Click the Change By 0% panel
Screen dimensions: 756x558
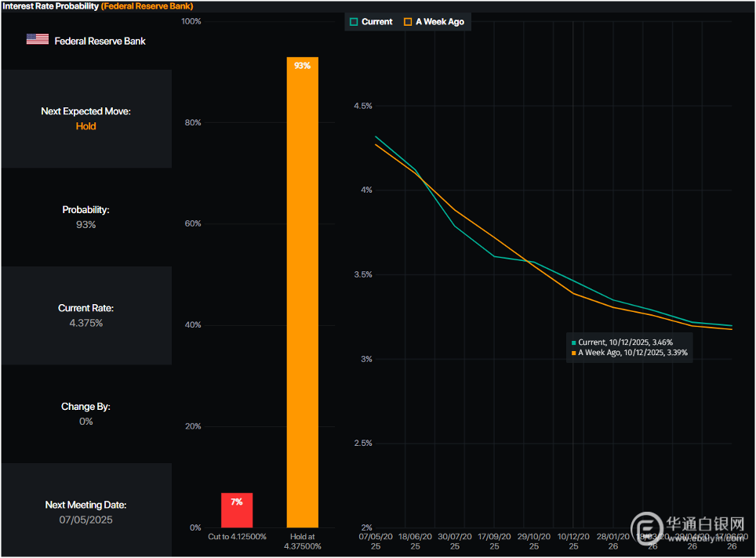[86, 414]
